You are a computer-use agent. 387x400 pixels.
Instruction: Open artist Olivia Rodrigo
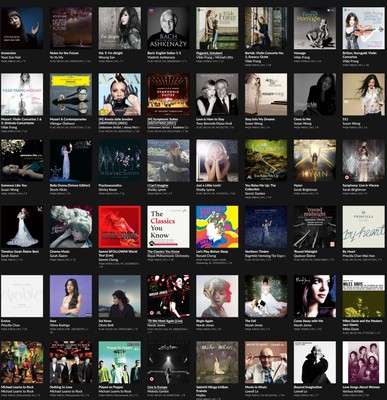pyautogui.click(x=59, y=325)
